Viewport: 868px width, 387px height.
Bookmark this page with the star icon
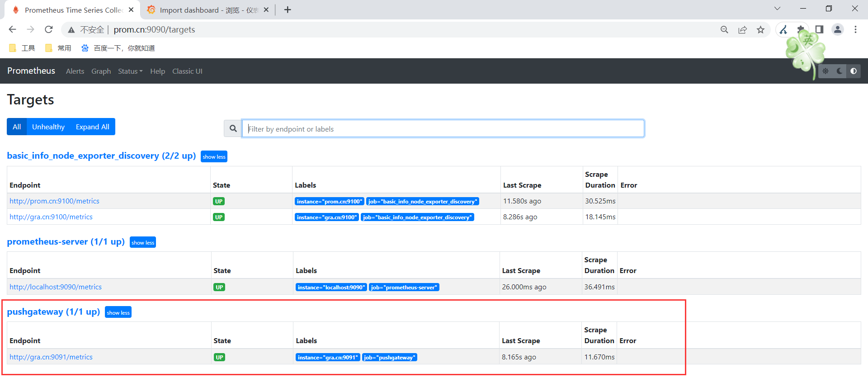coord(760,29)
